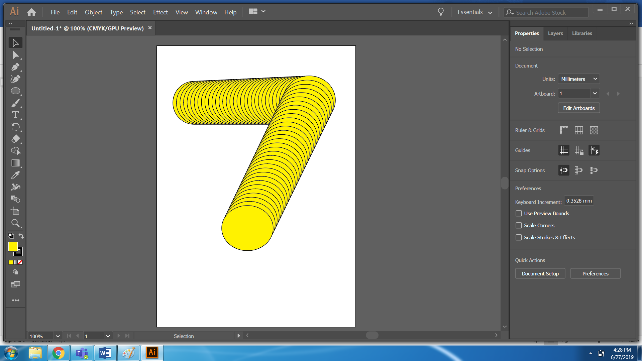The width and height of the screenshot is (642, 361).
Task: Select the Symbol Sprayer tool
Action: (16, 187)
